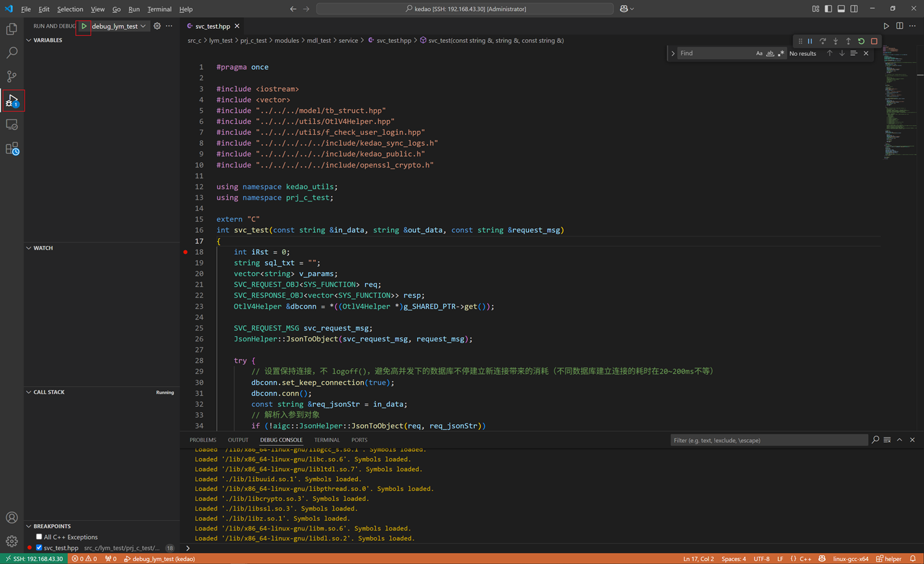Open the Copilot chat icon in title bar
Viewport: 924px width, 564px height.
pyautogui.click(x=624, y=9)
